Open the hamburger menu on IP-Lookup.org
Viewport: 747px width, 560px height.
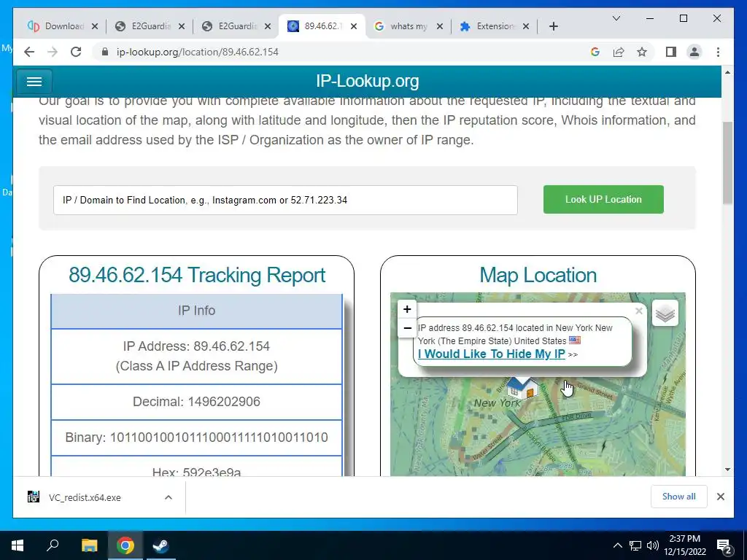pyautogui.click(x=34, y=82)
